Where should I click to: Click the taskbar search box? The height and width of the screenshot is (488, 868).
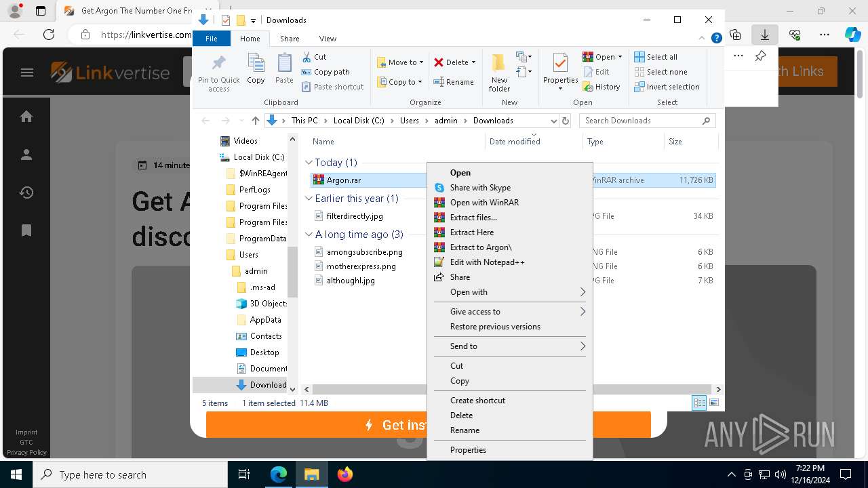[130, 474]
